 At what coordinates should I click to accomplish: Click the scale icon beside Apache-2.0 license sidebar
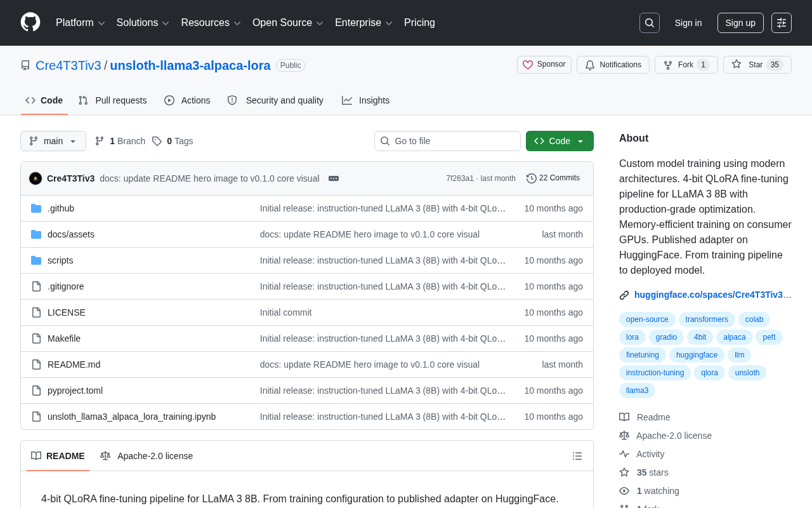point(624,436)
